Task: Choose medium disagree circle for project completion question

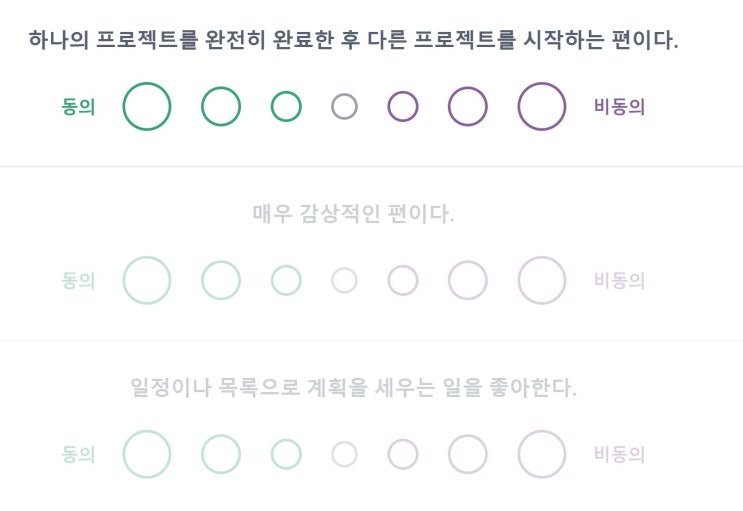Action: pyautogui.click(x=467, y=106)
